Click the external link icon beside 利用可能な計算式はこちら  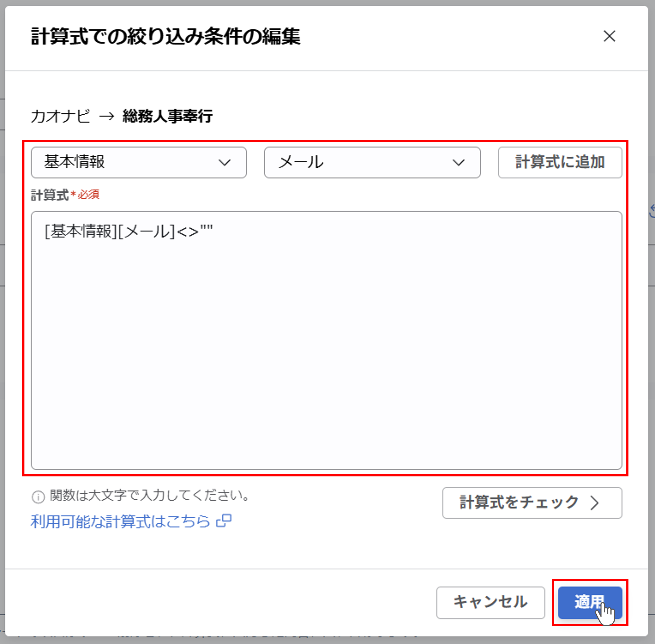pyautogui.click(x=224, y=521)
